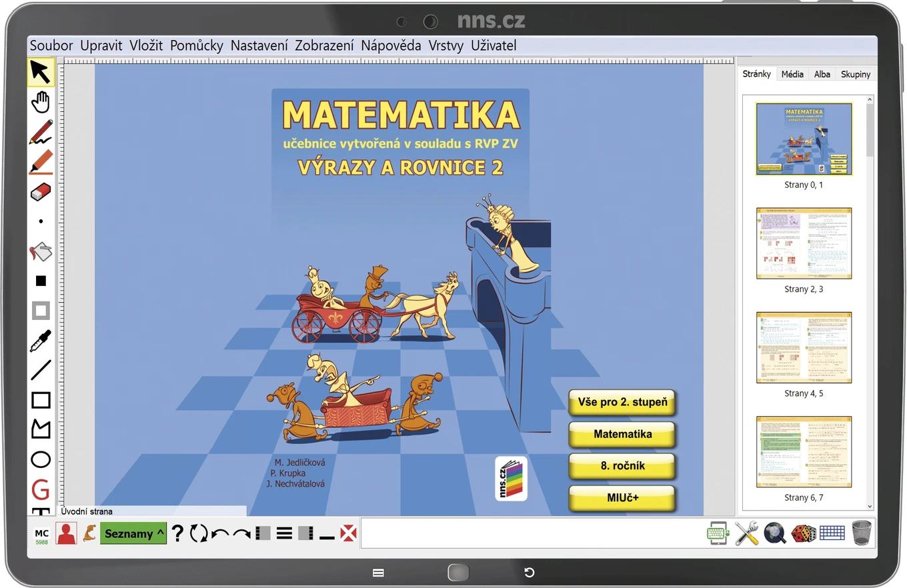Toggle the right panel layout icon

[305, 533]
